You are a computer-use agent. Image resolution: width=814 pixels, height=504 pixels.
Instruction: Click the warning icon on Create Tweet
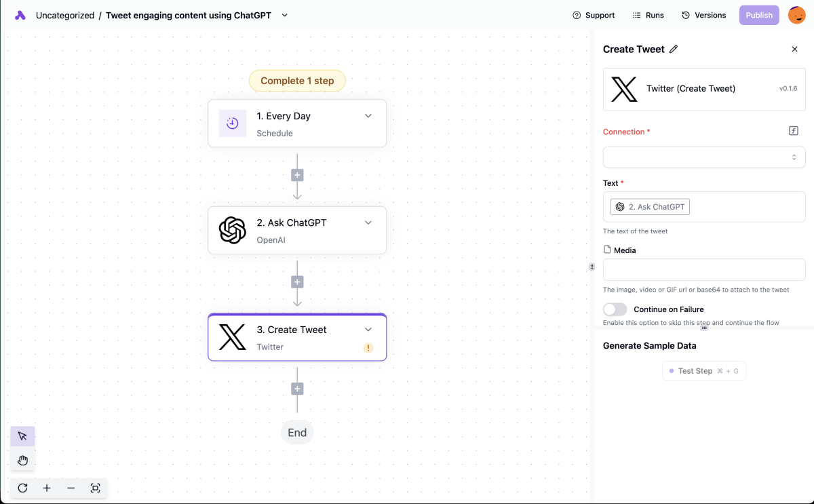(368, 348)
